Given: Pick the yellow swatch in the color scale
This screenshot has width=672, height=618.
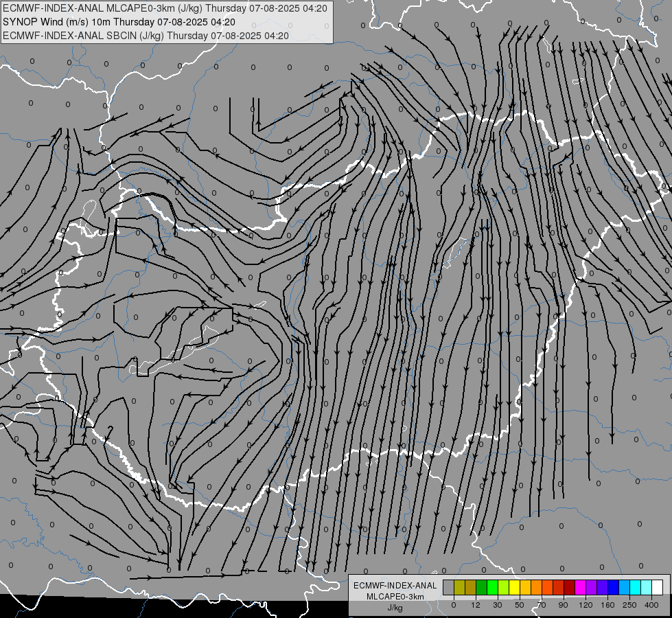Looking at the screenshot, I should click(514, 588).
